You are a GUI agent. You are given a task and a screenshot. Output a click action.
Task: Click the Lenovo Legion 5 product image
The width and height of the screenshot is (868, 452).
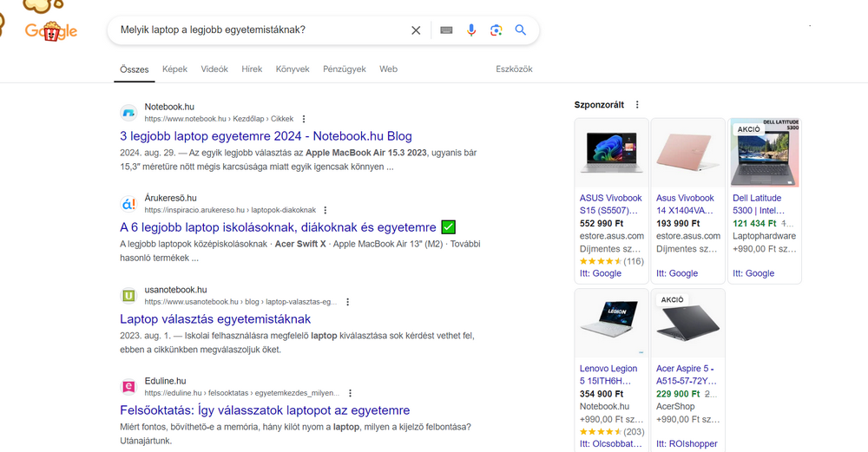point(612,323)
